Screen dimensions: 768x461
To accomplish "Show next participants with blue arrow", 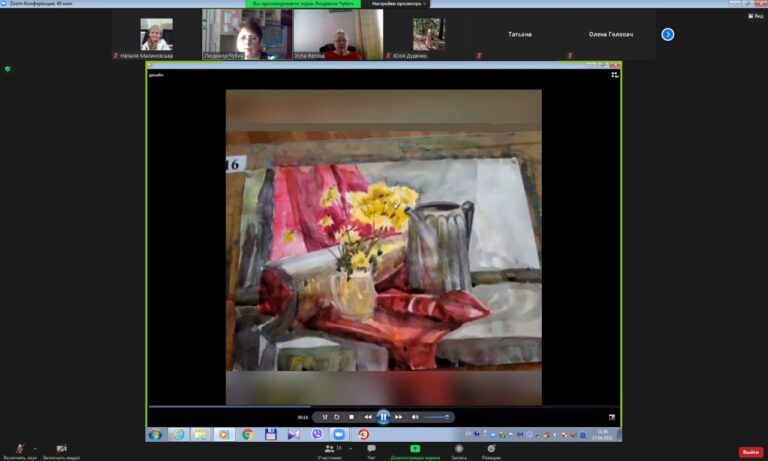I will coord(668,34).
